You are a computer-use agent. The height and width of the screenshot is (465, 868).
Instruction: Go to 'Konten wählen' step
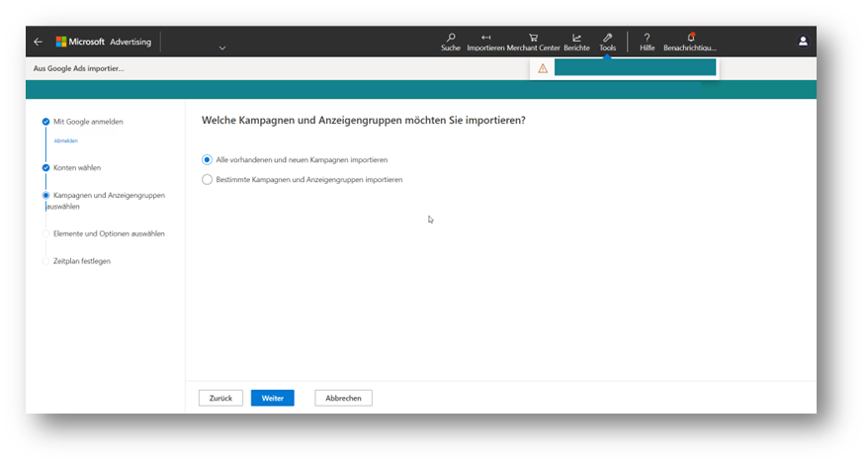(76, 168)
